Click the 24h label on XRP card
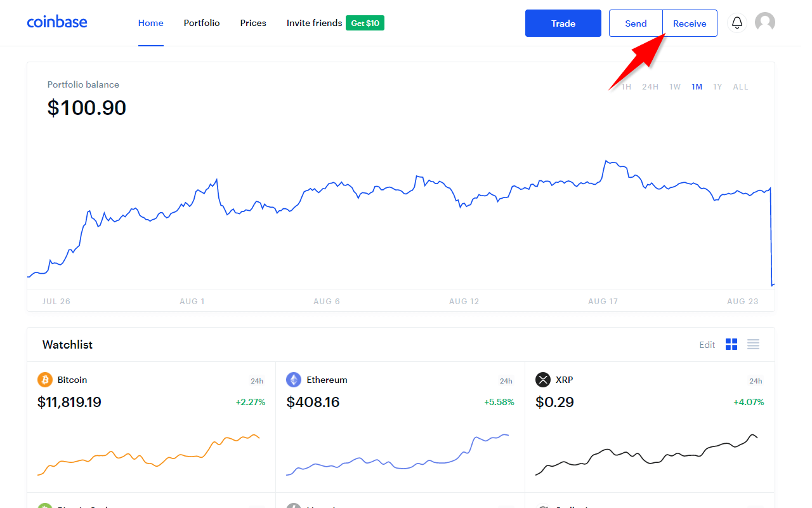 coord(756,381)
